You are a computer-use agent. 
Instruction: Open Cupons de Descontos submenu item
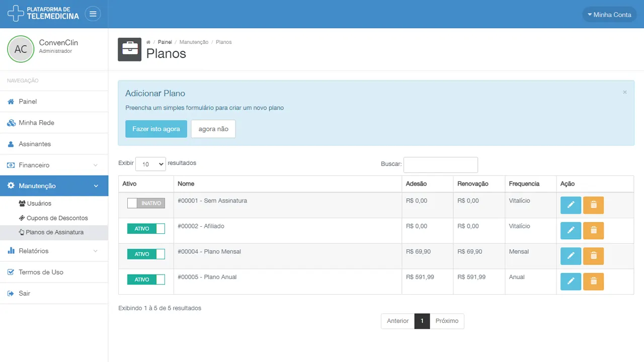pos(54,218)
